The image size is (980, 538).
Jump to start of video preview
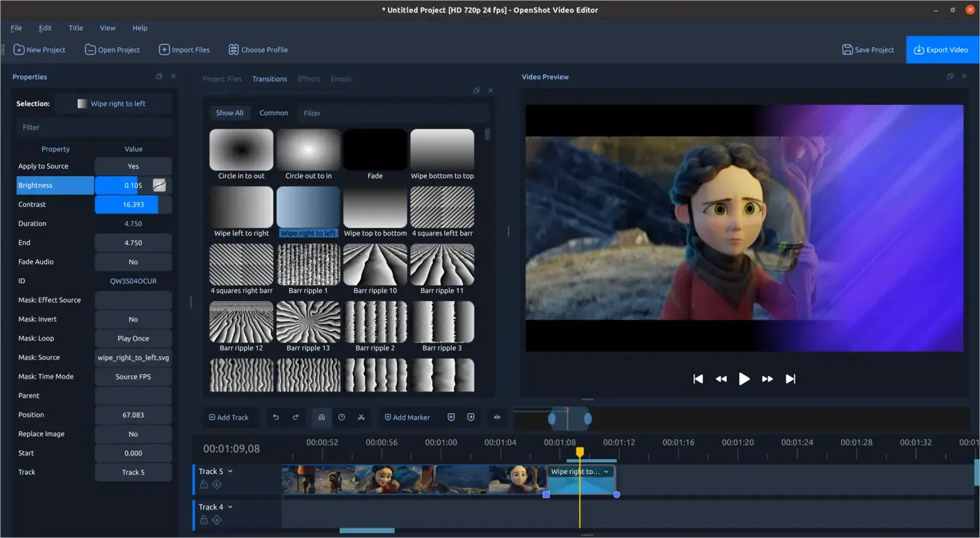click(x=698, y=379)
